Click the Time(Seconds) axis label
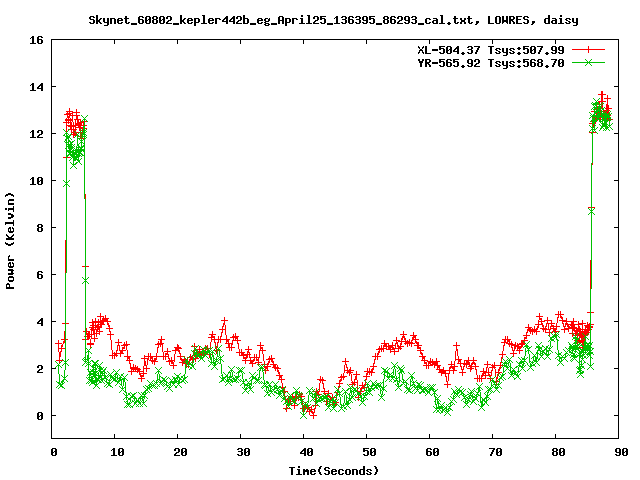640x480 pixels. click(x=333, y=471)
